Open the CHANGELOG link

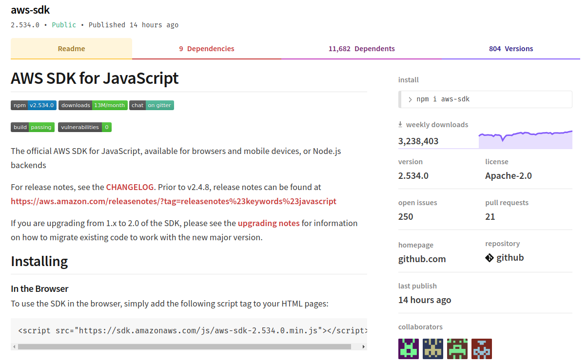point(130,187)
